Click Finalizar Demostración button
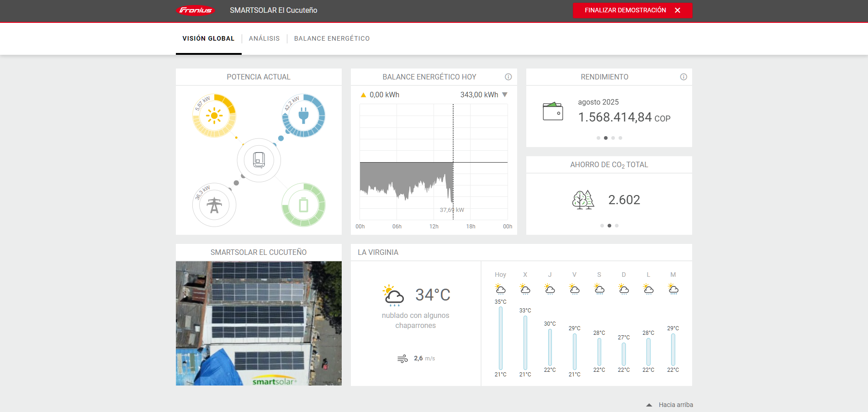Screen dimensions: 868x412 tap(632, 11)
